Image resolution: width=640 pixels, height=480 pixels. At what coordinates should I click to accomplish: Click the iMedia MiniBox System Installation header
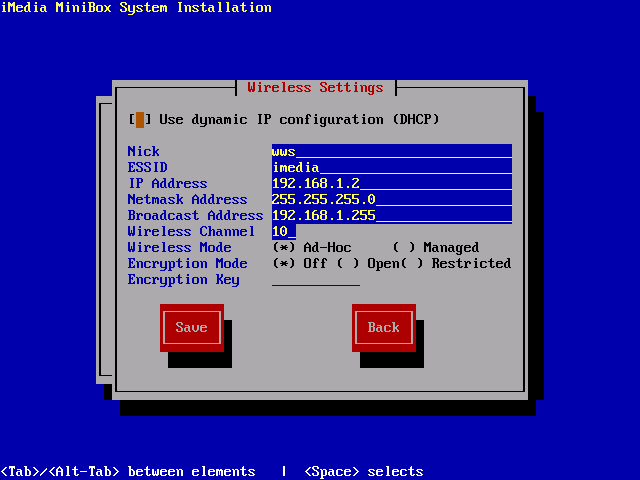pos(136,8)
